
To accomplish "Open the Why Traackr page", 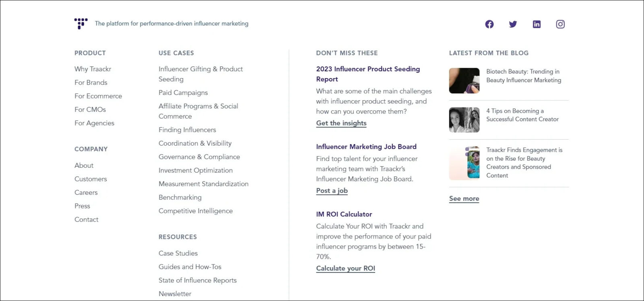I will tap(92, 69).
